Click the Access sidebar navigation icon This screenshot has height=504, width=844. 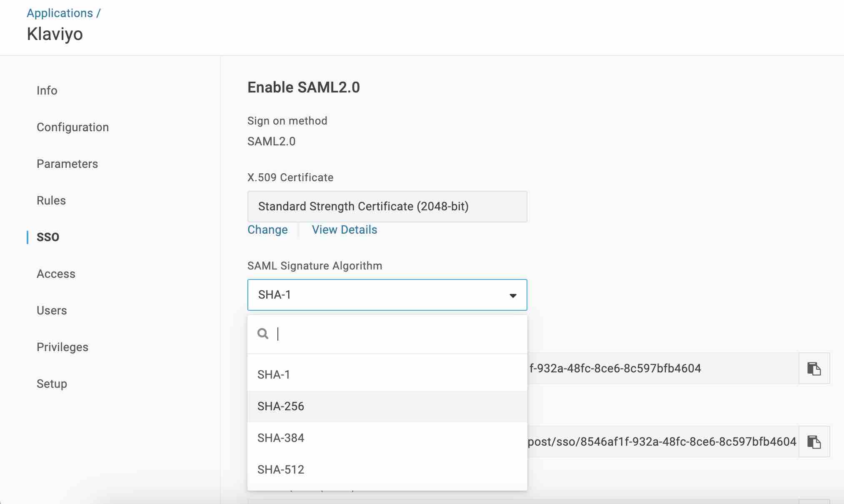(x=56, y=274)
